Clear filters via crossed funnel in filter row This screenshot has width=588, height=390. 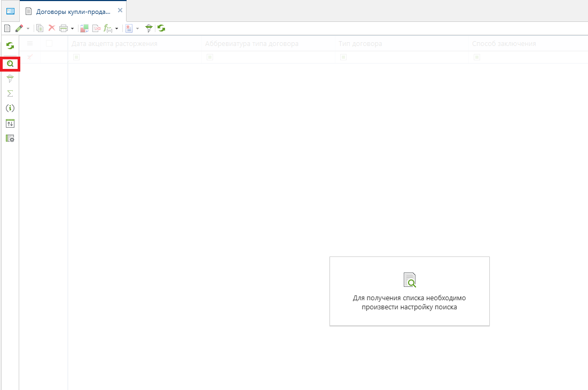coord(30,57)
